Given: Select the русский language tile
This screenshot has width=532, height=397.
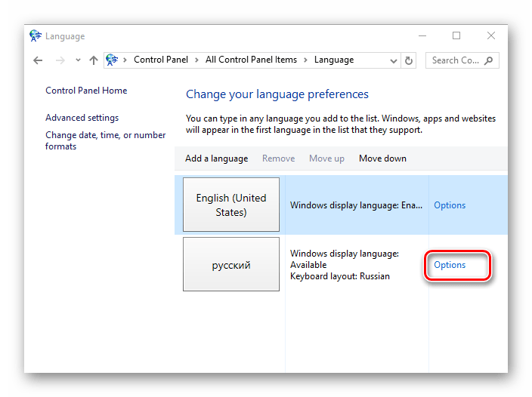Looking at the screenshot, I should (231, 265).
